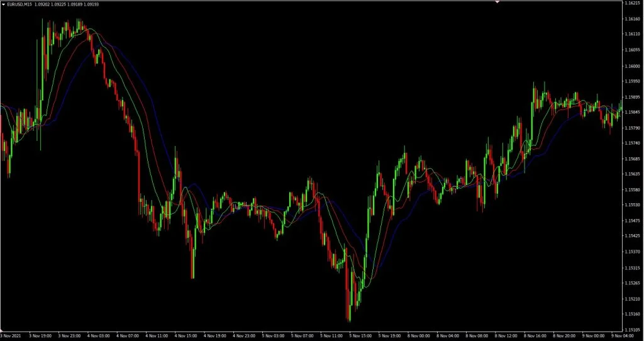Click the EURUSD,M15 chart title arrow
The image size is (644, 341).
(x=4, y=4)
